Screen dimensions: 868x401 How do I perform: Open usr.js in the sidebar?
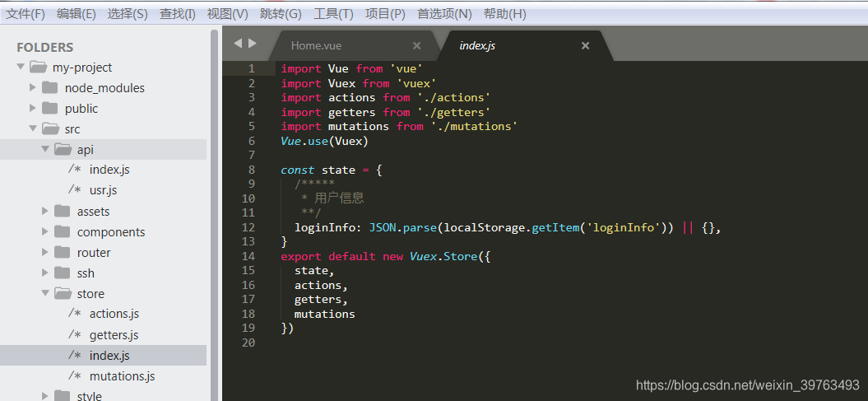103,190
